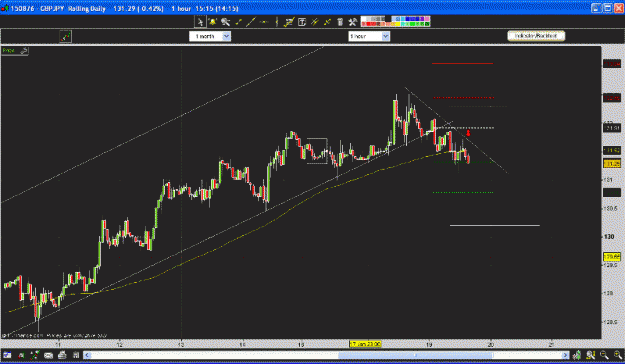Zoom out with the minus magnifier icon
The image size is (625, 364).
point(604,355)
